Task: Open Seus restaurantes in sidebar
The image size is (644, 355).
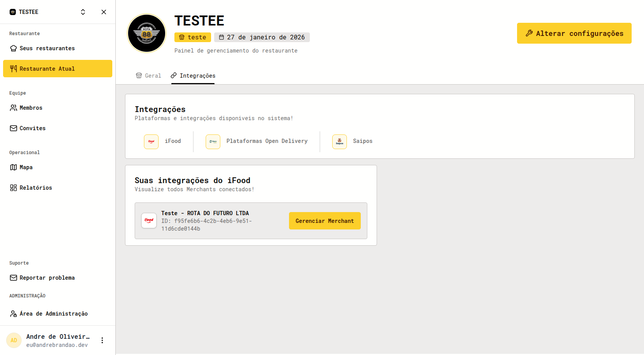Action: coord(57,48)
